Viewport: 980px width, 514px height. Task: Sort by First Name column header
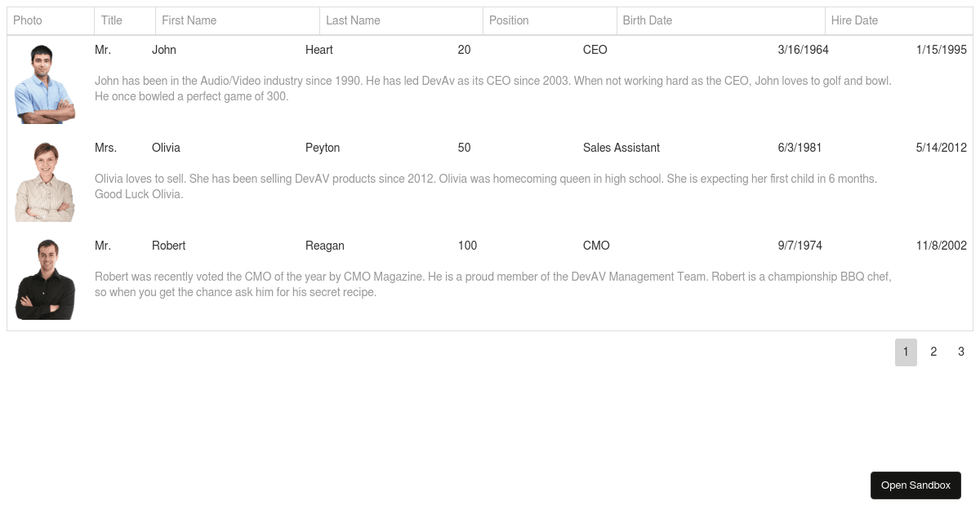(x=238, y=20)
